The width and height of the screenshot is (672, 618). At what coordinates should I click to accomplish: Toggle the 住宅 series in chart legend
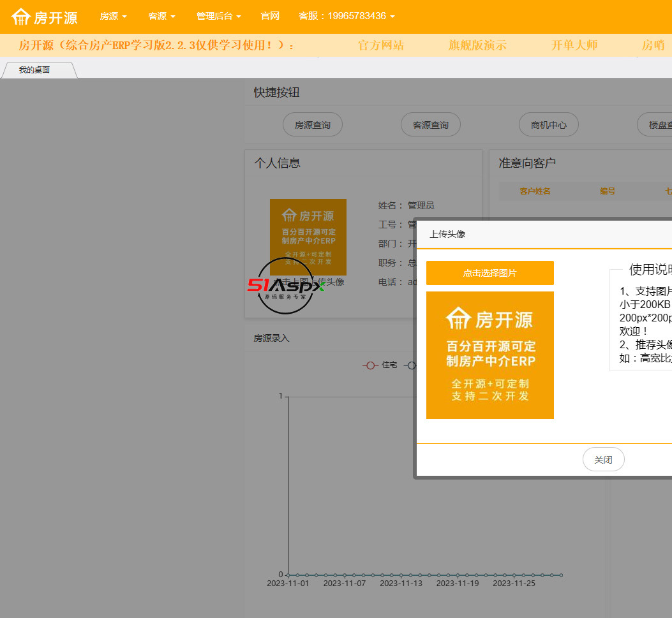point(380,365)
